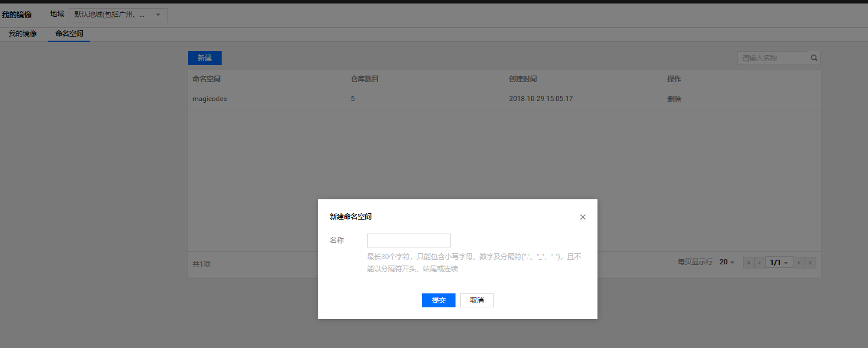868x348 pixels.
Task: Click the 新建命名空间 dialog title
Action: 351,217
